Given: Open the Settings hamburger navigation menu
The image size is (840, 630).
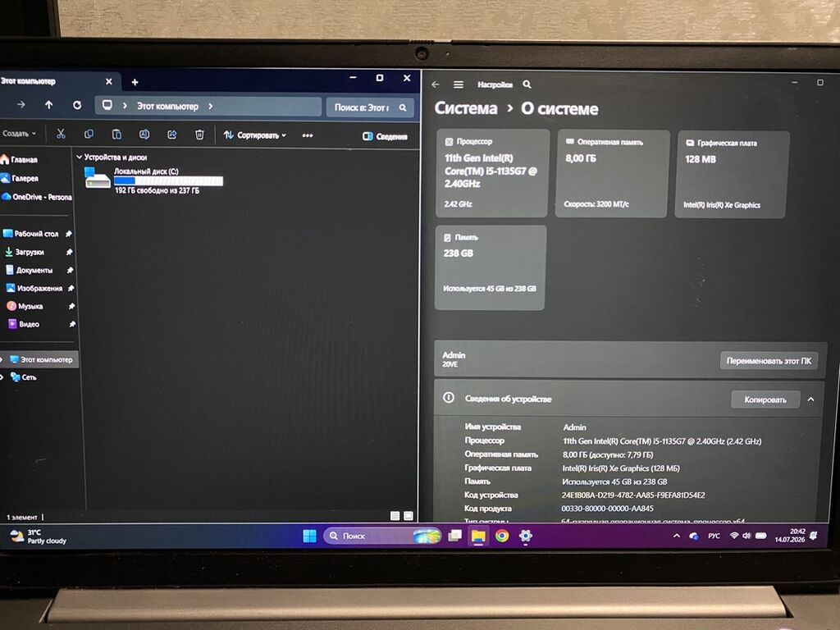Looking at the screenshot, I should [459, 84].
